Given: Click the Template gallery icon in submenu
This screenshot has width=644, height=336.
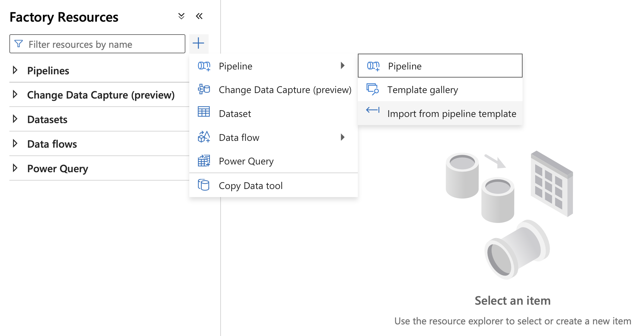Looking at the screenshot, I should click(373, 89).
